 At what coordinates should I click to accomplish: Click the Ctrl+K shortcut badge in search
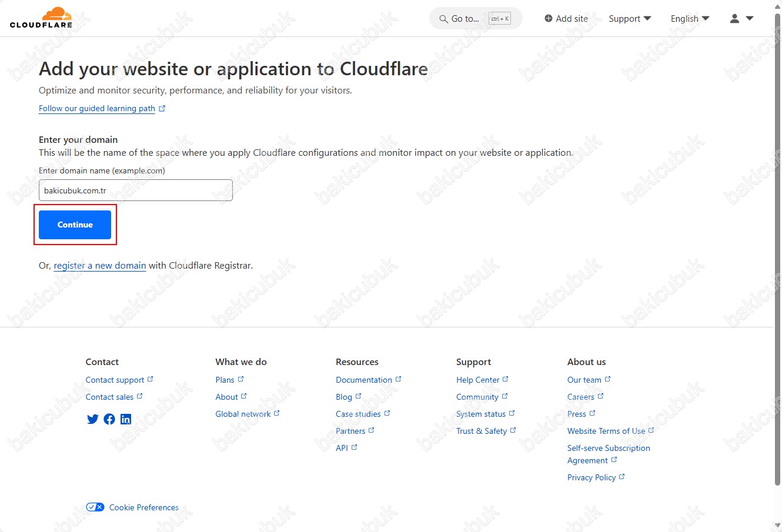500,19
